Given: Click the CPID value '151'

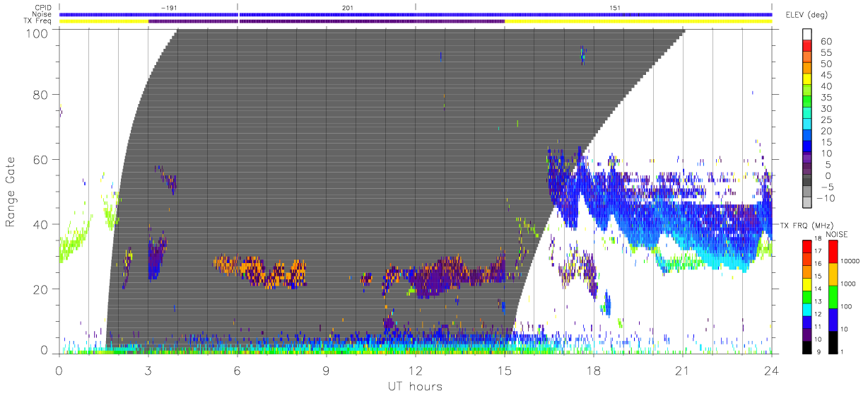Looking at the screenshot, I should tap(615, 8).
